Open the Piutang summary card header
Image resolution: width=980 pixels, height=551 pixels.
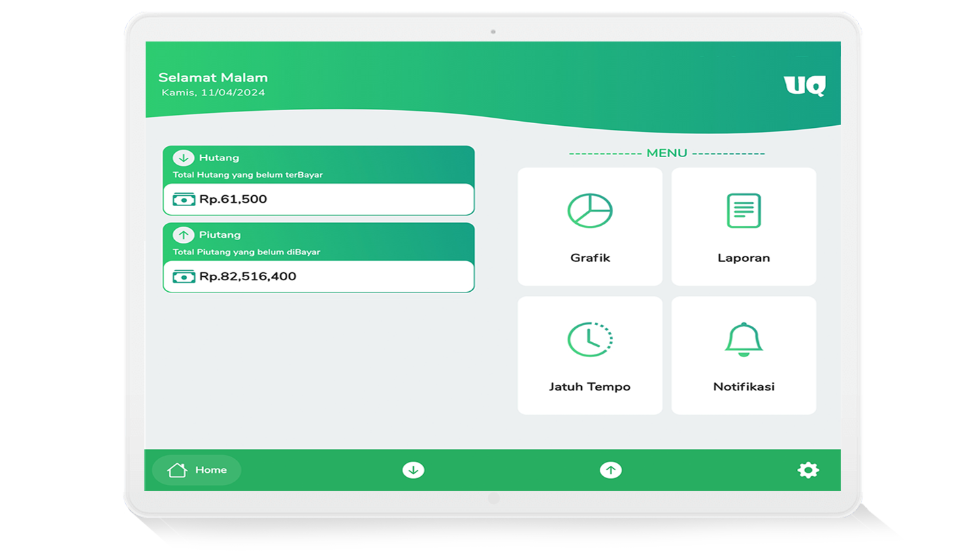(318, 242)
